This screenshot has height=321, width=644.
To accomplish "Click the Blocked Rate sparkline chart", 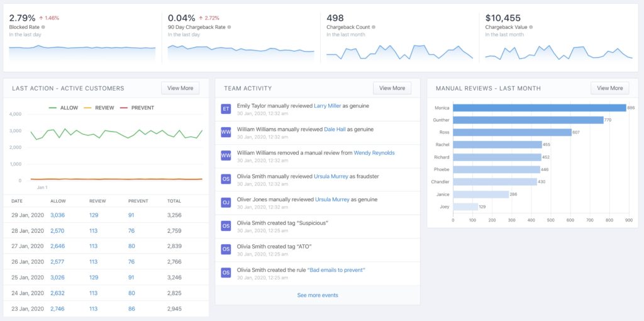I will 82,53.
